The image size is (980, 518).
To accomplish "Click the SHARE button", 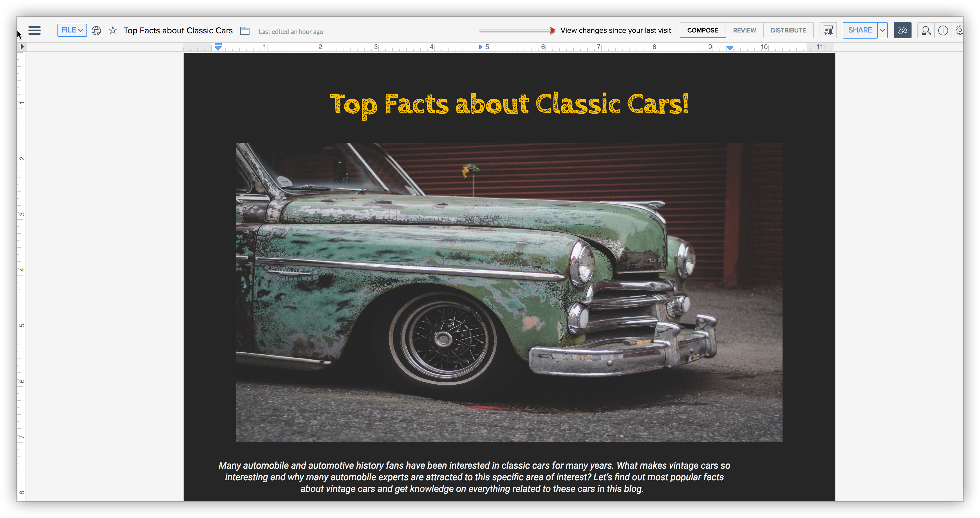I will (860, 30).
